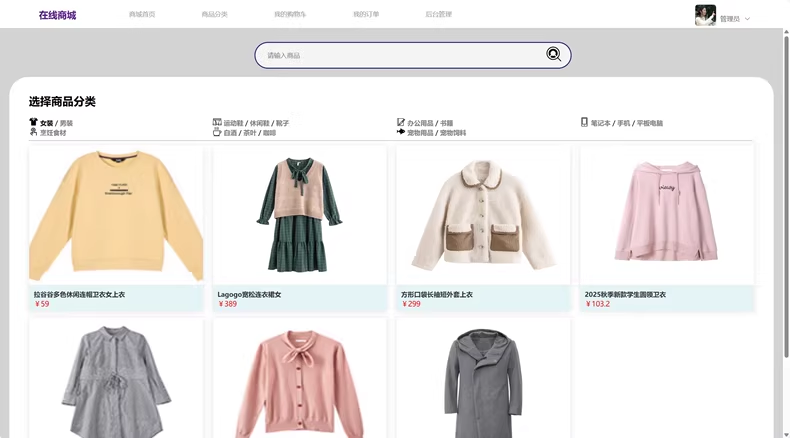Click product title 2025秋季新款学生圆领卫衣
Screen dimensions: 790x438
(x=625, y=294)
